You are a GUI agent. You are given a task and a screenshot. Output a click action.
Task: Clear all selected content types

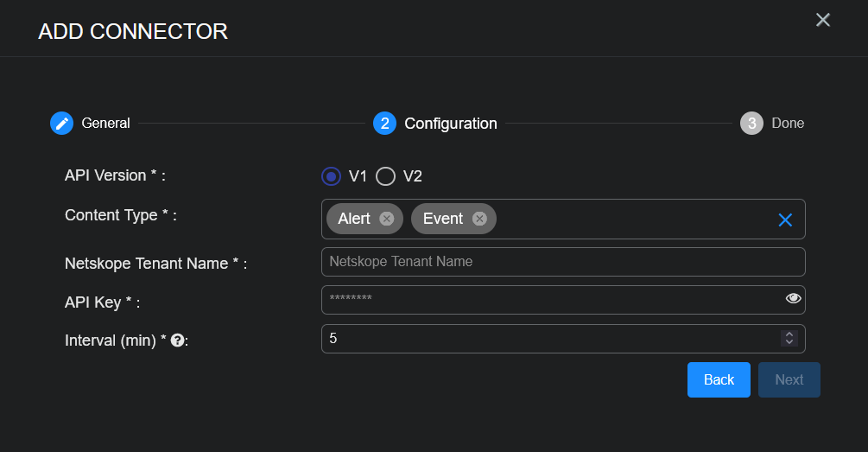pos(785,220)
